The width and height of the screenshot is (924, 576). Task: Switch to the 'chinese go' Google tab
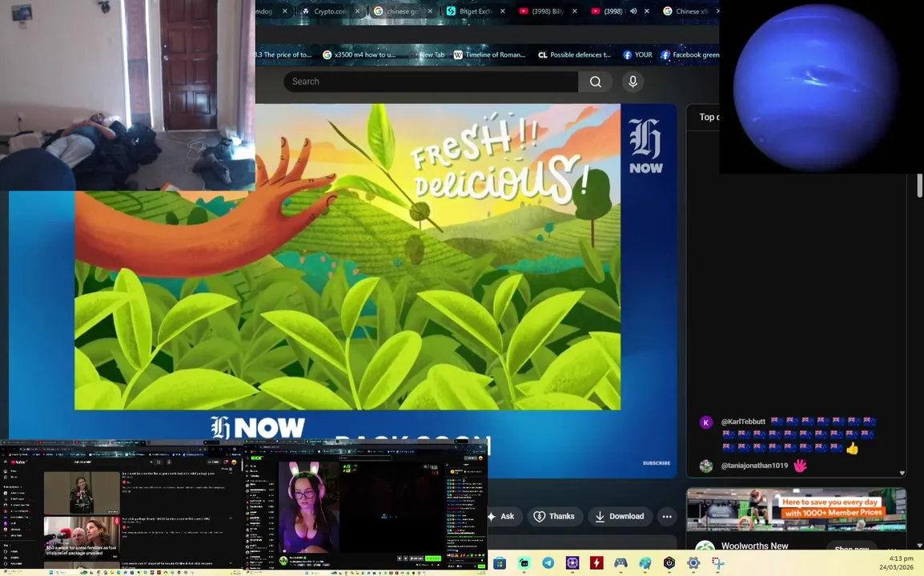[x=403, y=11]
